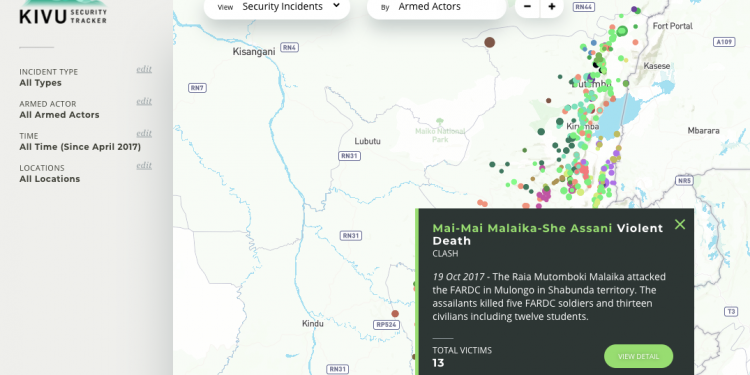Select the large brown incident dot near RN4

pyautogui.click(x=489, y=42)
